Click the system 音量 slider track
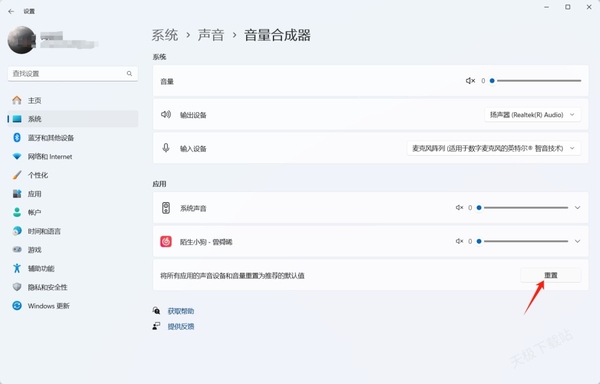Screen dimensions: 600x384 pyautogui.click(x=536, y=81)
